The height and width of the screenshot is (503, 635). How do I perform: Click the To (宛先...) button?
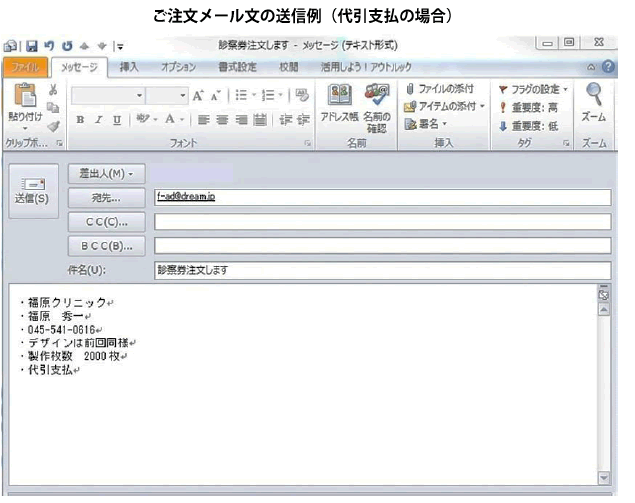[x=106, y=197]
